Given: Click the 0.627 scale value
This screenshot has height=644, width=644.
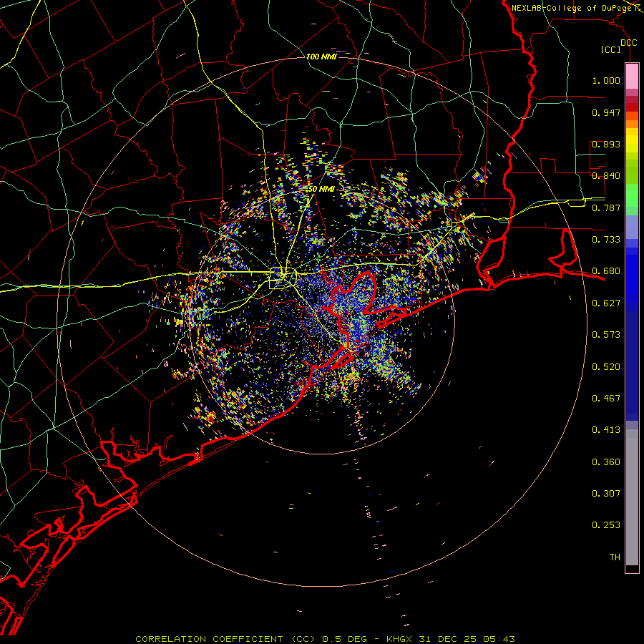Looking at the screenshot, I should tap(606, 303).
